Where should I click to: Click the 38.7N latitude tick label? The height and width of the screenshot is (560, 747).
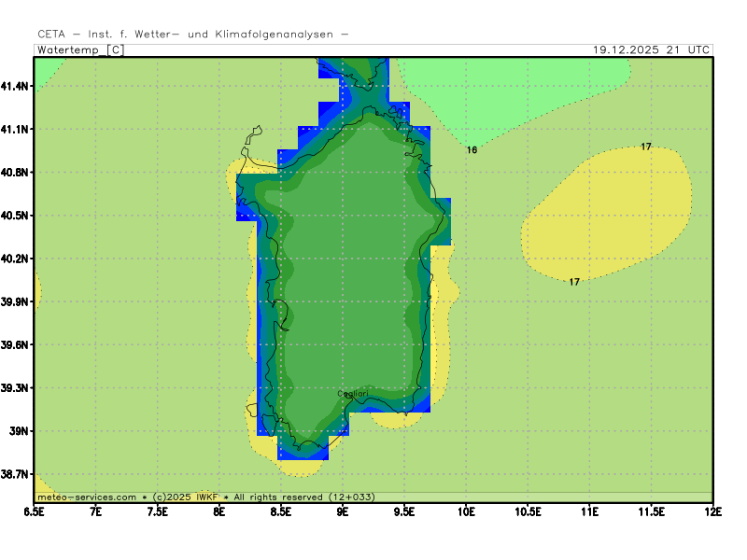pos(16,474)
